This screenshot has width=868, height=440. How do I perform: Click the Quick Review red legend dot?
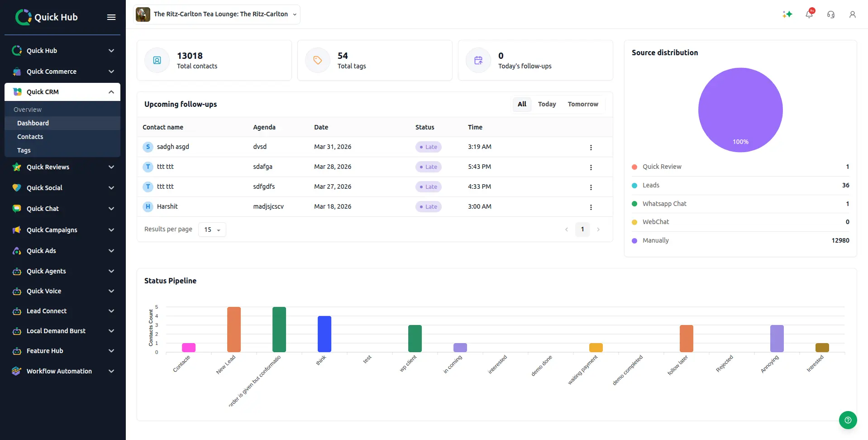(634, 167)
